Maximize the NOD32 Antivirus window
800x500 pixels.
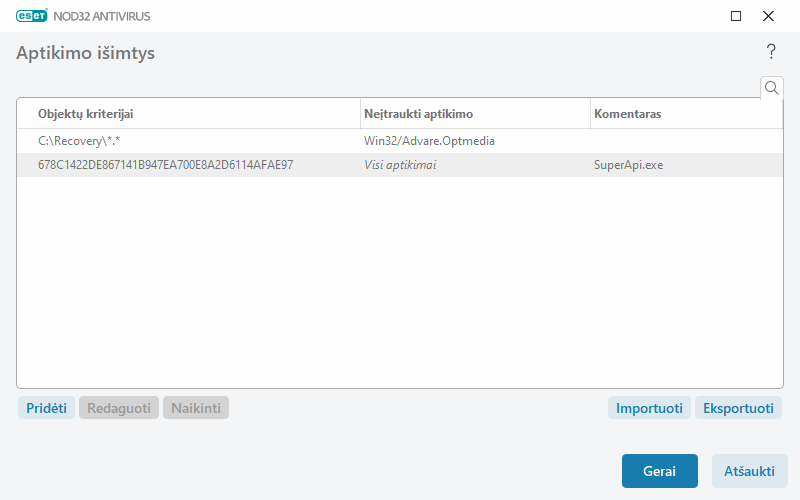click(x=736, y=16)
